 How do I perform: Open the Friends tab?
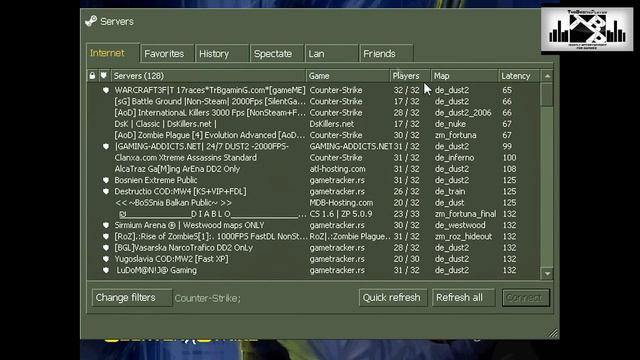(x=386, y=53)
